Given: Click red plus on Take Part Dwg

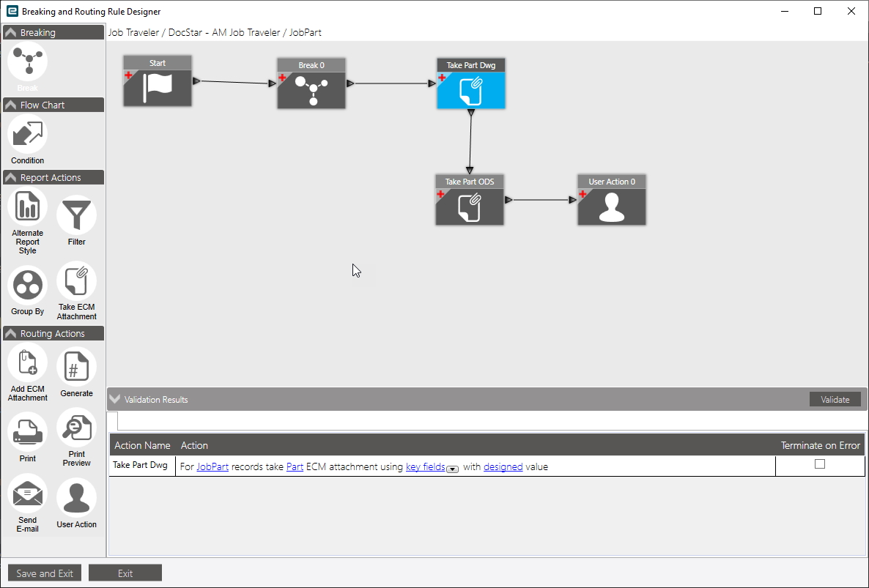Looking at the screenshot, I should pyautogui.click(x=443, y=78).
